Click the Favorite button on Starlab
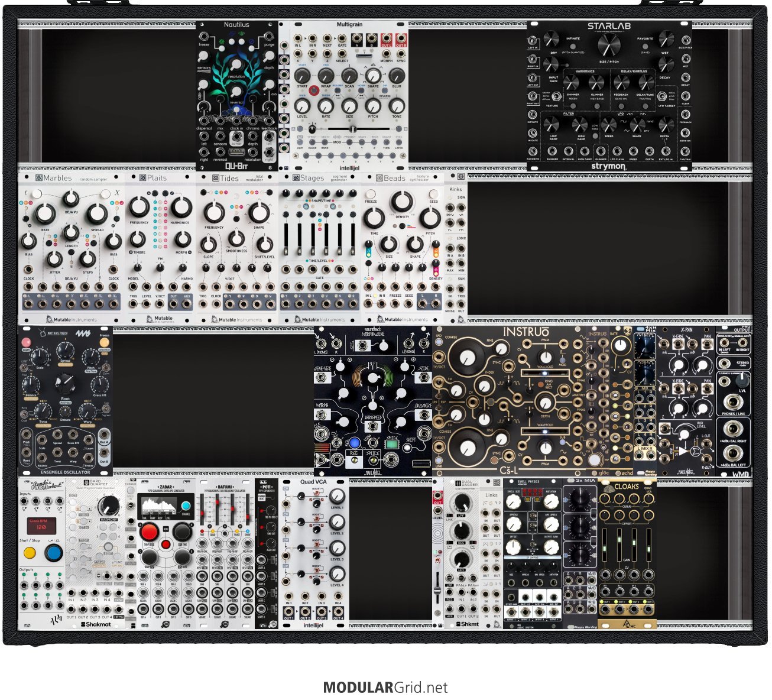This screenshot has height=700, width=772. pyautogui.click(x=645, y=46)
